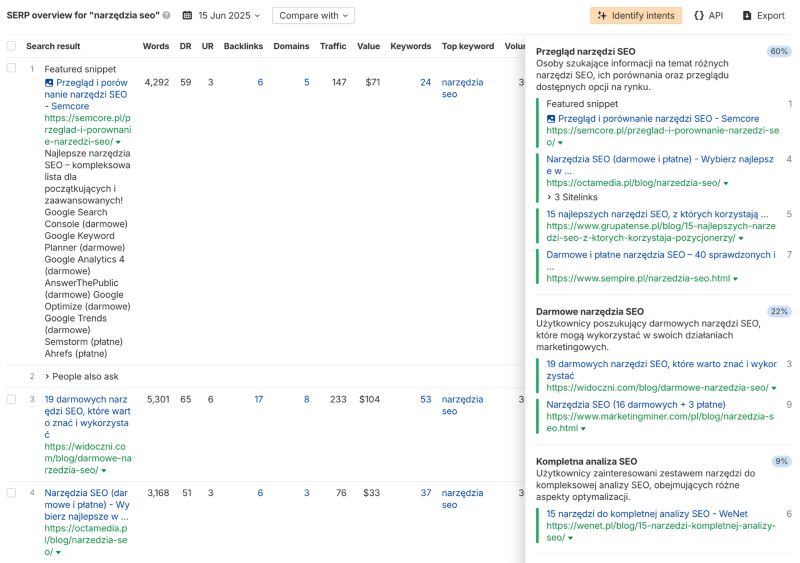Click the calendar icon beside 15 Jun 2025
Image resolution: width=800 pixels, height=563 pixels.
187,15
